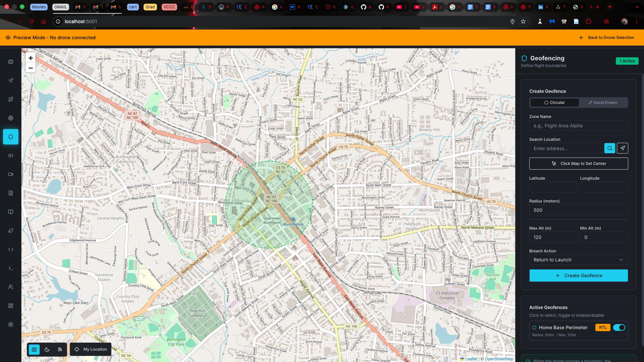Open the settings gear in sidebar
This screenshot has width=644, height=362.
10,324
